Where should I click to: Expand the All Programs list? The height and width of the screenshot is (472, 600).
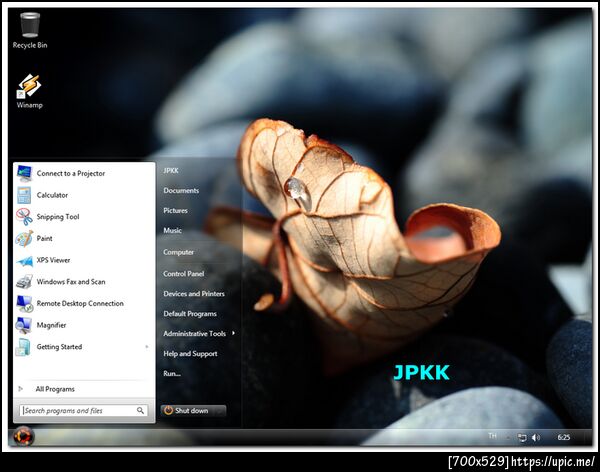pos(55,389)
